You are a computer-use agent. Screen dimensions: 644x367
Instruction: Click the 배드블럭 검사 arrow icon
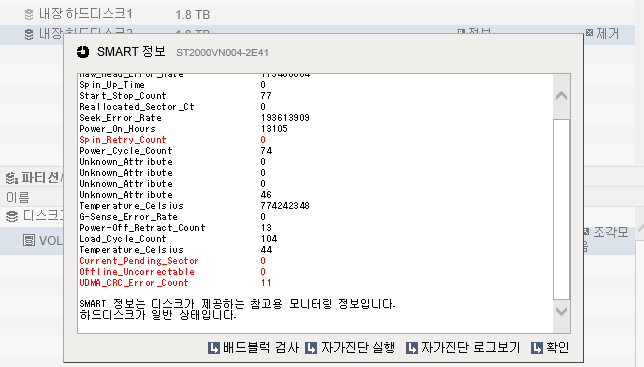214,348
